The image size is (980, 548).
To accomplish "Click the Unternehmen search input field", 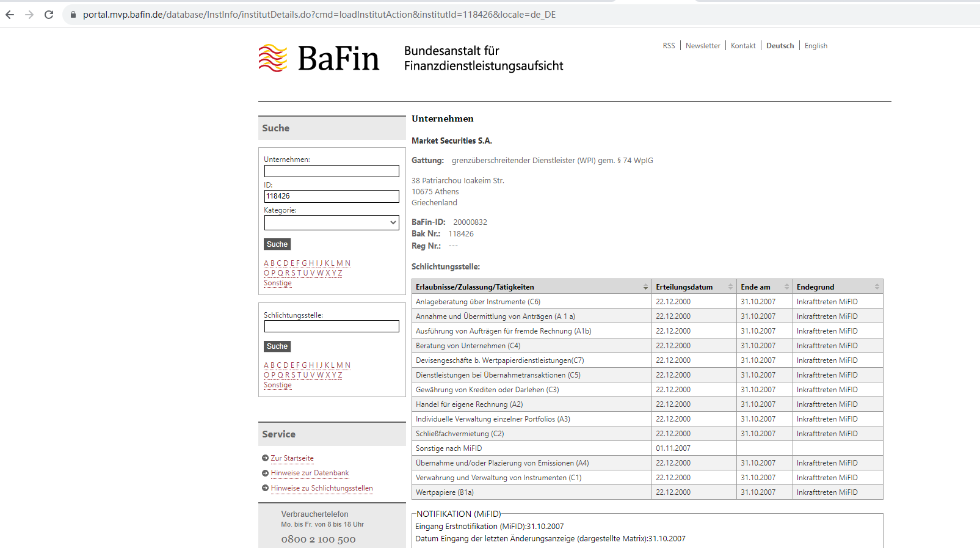I will tap(332, 171).
